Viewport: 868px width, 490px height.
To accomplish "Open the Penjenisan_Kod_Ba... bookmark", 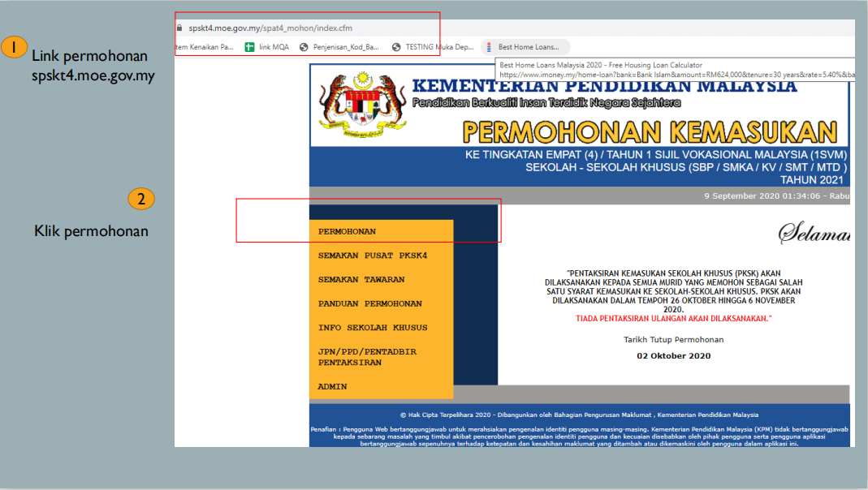I will pyautogui.click(x=339, y=47).
